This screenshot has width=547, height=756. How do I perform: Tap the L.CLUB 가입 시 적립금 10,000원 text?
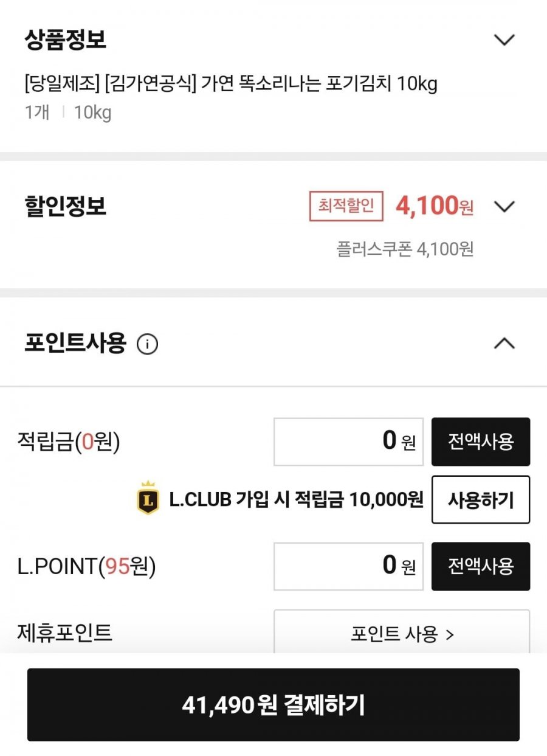point(296,500)
